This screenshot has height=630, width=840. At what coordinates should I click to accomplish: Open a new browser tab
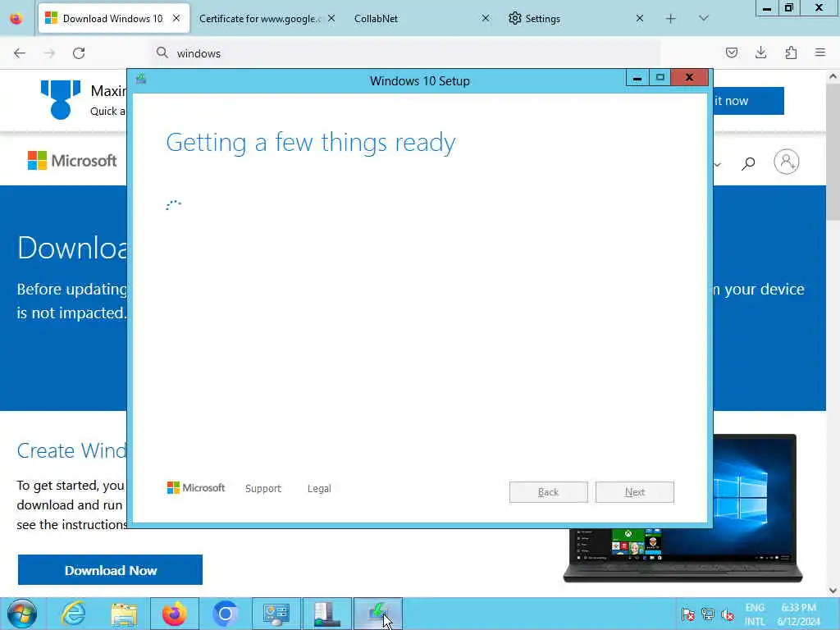point(671,19)
